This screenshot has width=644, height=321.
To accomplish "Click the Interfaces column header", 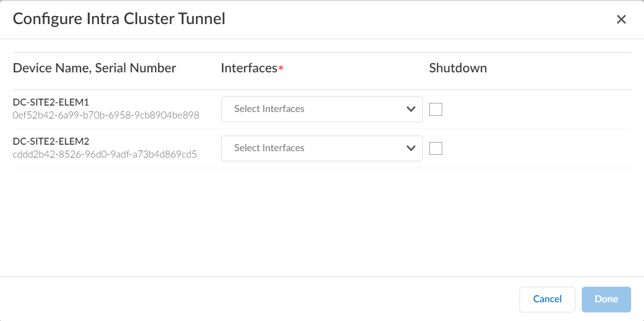I will click(x=249, y=68).
